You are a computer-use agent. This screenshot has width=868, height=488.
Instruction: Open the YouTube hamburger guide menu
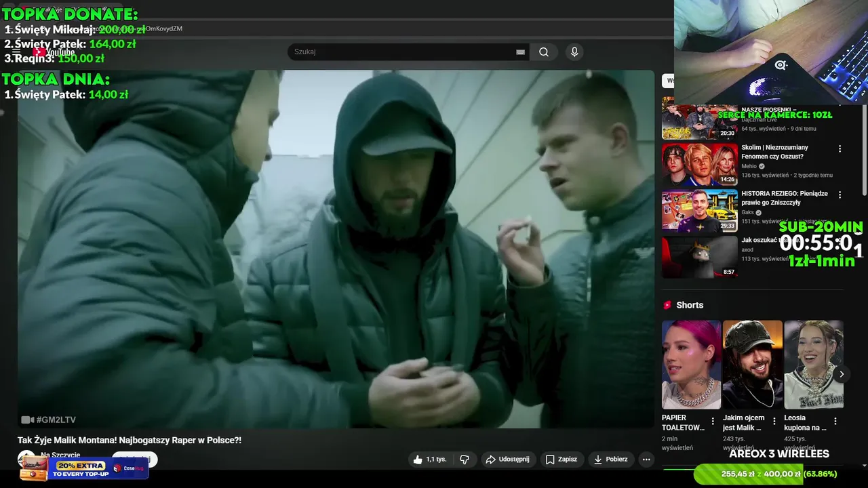(x=16, y=52)
